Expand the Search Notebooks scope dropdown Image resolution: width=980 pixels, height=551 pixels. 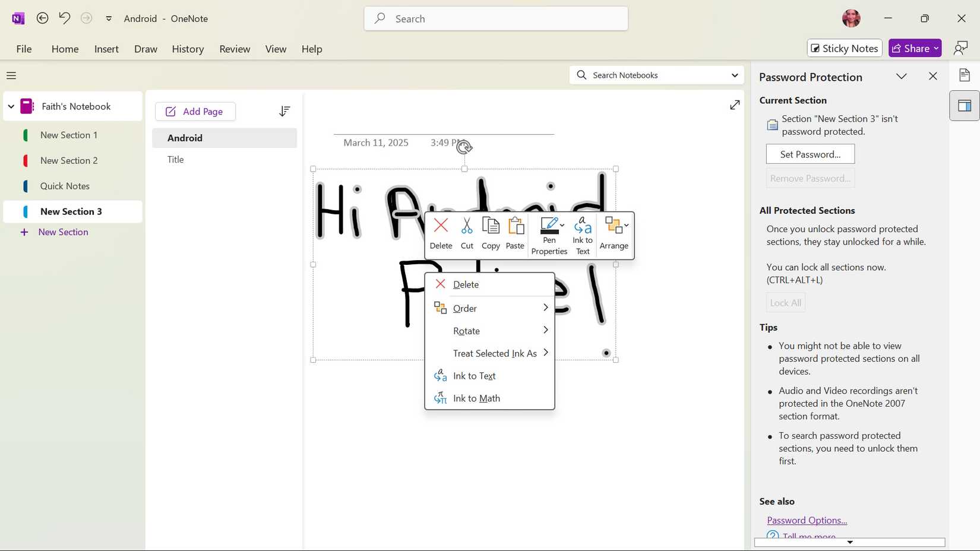[x=735, y=75]
